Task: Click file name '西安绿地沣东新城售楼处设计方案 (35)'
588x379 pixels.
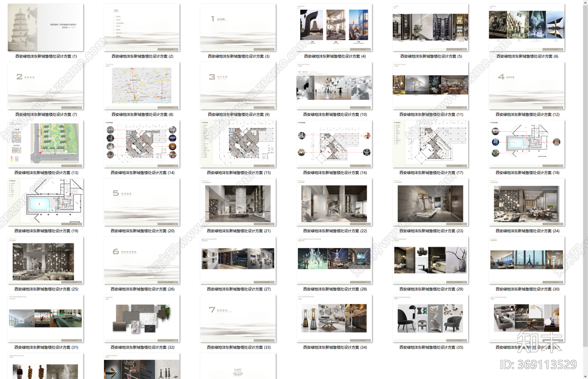Action: coord(431,347)
